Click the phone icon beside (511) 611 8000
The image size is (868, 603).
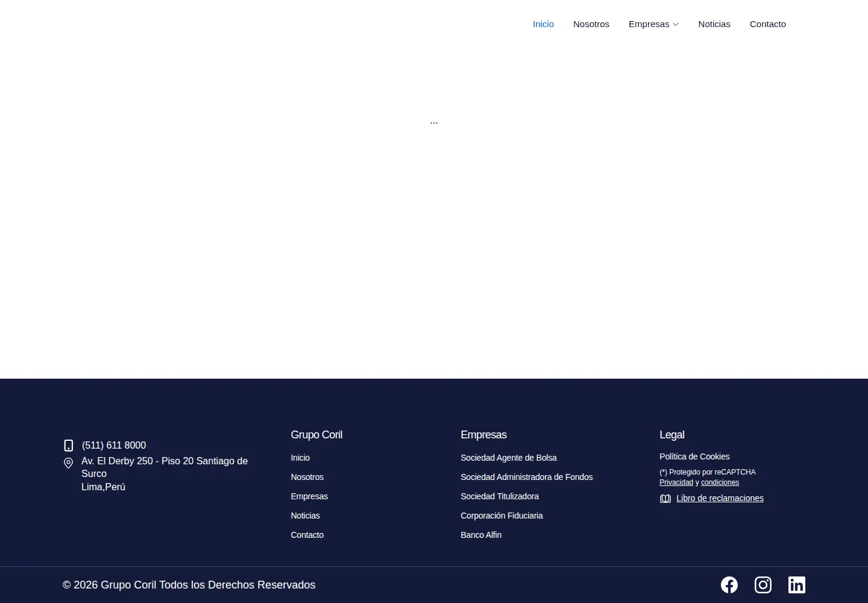tap(69, 446)
